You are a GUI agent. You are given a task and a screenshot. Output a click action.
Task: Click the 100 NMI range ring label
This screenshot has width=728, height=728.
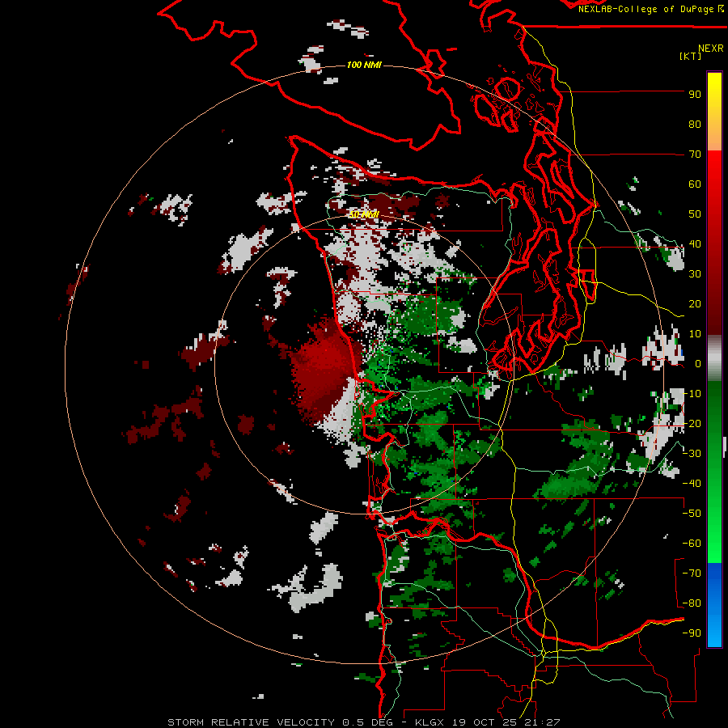click(x=364, y=65)
